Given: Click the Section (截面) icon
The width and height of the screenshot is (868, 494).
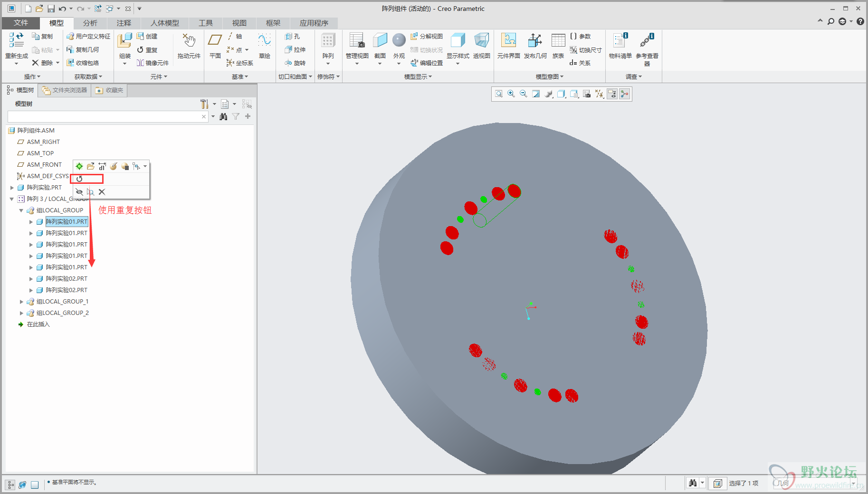Looking at the screenshot, I should [x=380, y=40].
